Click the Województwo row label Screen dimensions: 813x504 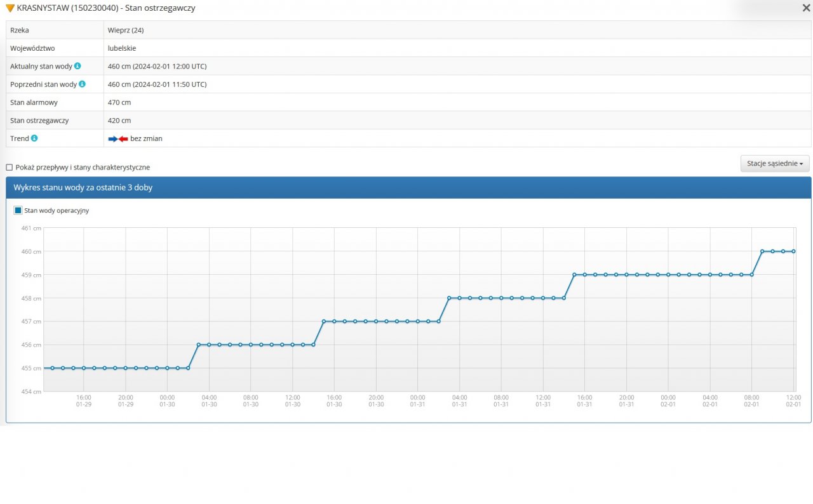click(32, 48)
